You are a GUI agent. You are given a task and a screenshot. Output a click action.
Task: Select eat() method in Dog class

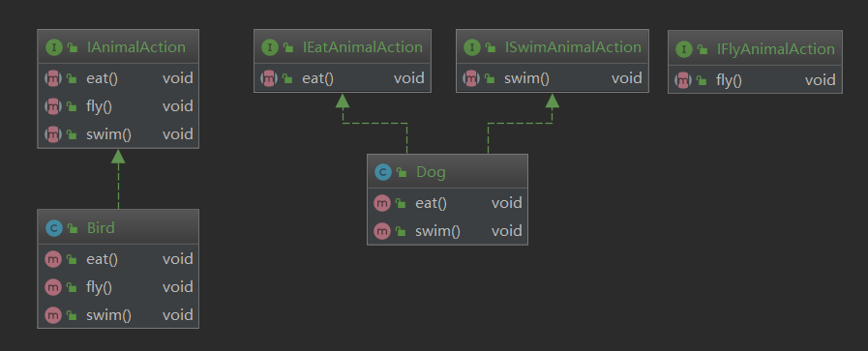(447, 203)
